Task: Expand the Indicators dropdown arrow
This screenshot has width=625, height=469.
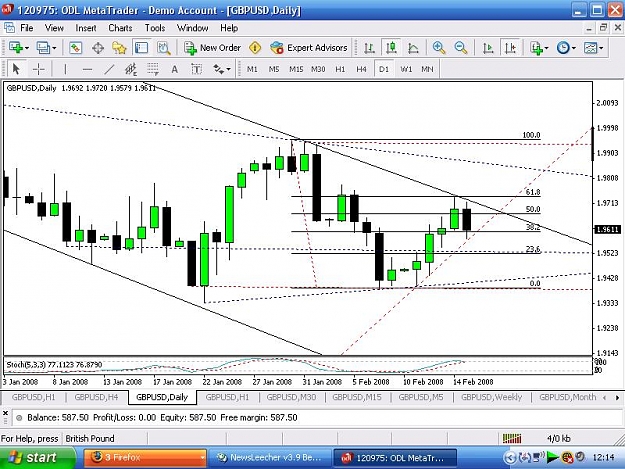Action: point(546,48)
